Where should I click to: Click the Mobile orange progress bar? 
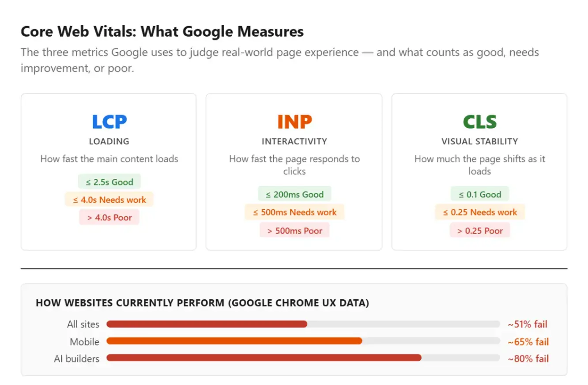click(x=234, y=341)
